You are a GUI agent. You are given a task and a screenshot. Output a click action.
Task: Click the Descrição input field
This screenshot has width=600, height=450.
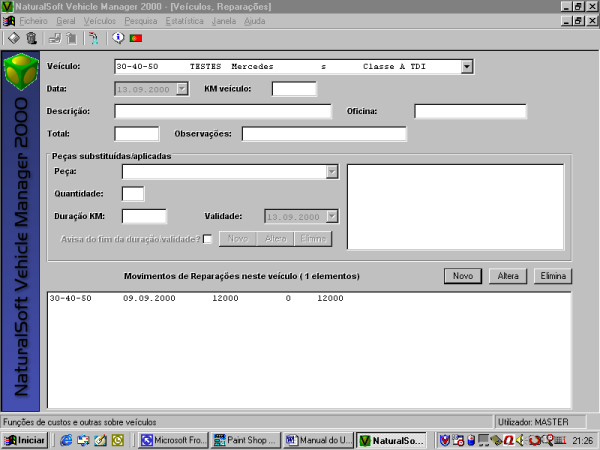coord(223,111)
